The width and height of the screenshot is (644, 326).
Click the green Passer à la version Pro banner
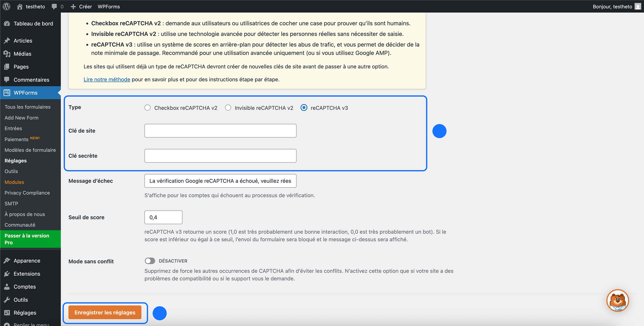(27, 239)
